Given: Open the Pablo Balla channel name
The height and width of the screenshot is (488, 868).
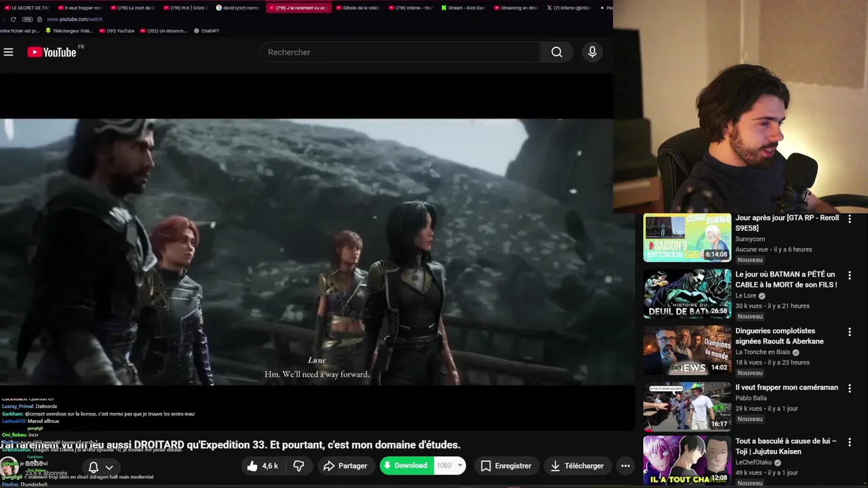Looking at the screenshot, I should (751, 398).
